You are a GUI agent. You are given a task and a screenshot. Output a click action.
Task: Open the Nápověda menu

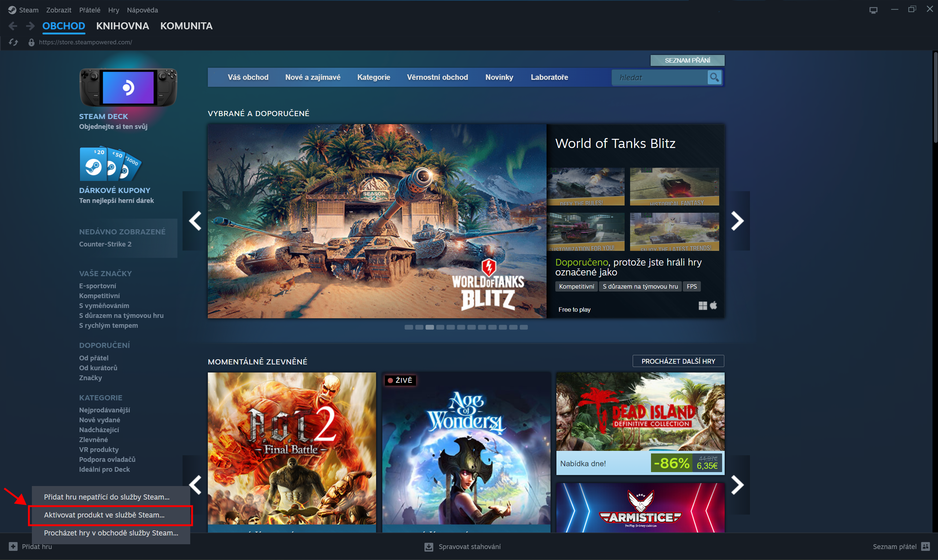coord(142,10)
